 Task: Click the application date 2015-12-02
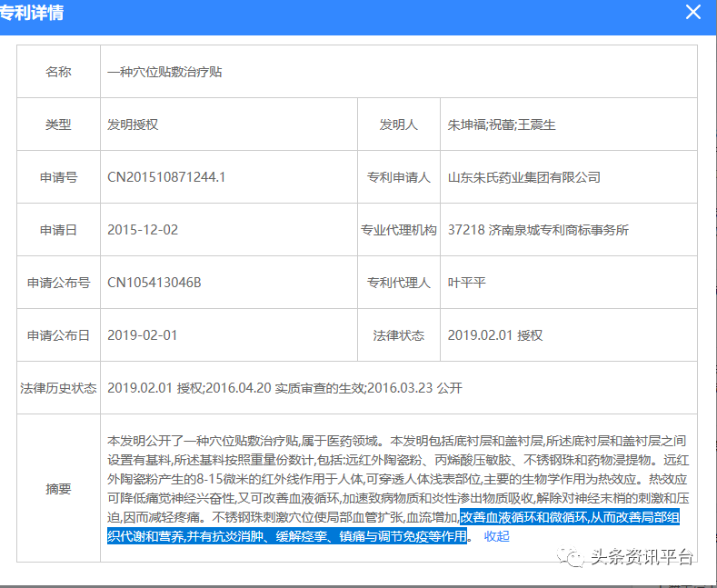tap(143, 230)
